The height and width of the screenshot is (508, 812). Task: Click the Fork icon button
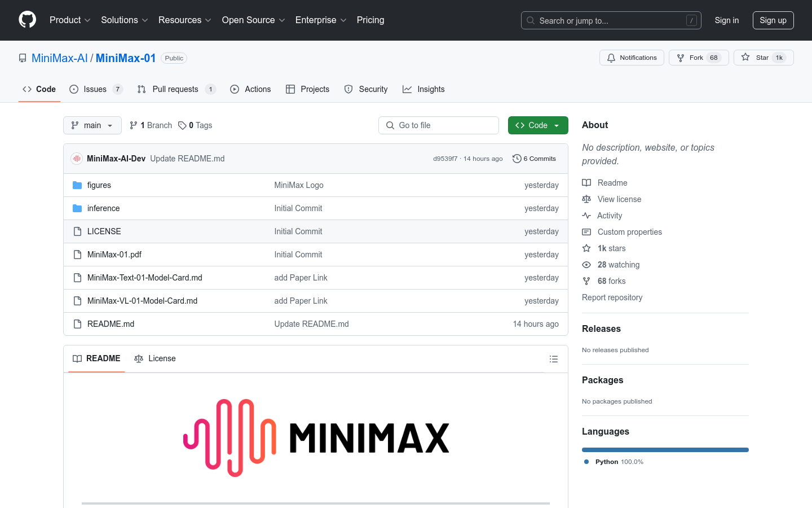[x=681, y=58]
